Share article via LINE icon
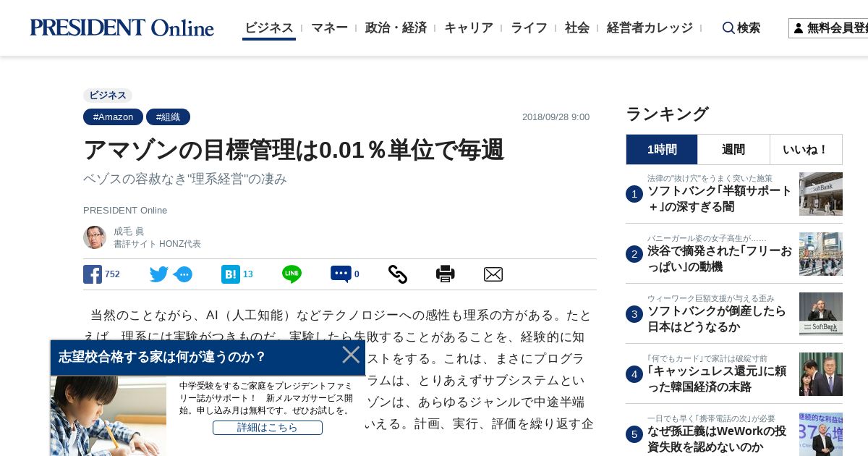Viewport: 868px width, 456px height. [292, 274]
